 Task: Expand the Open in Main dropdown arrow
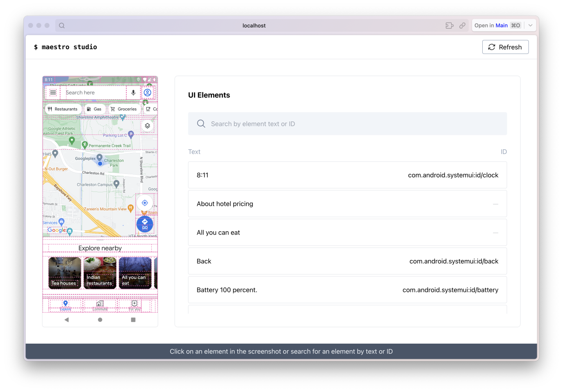point(530,25)
